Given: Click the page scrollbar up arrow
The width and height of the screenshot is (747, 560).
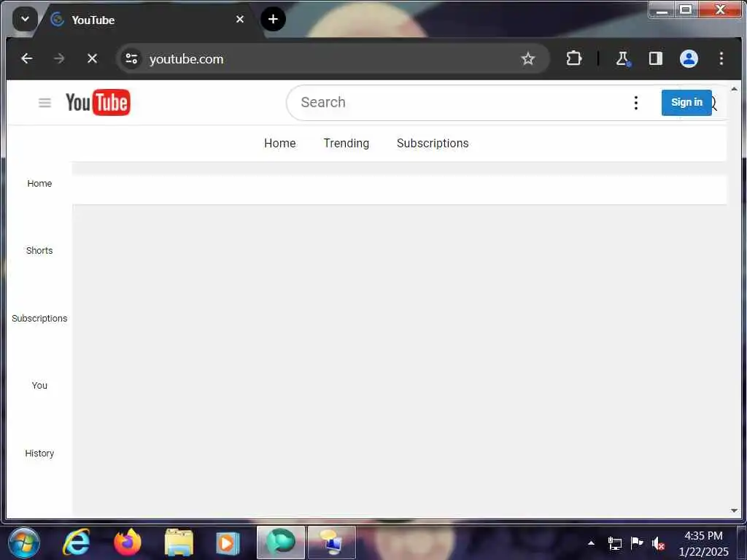Looking at the screenshot, I should pyautogui.click(x=734, y=89).
